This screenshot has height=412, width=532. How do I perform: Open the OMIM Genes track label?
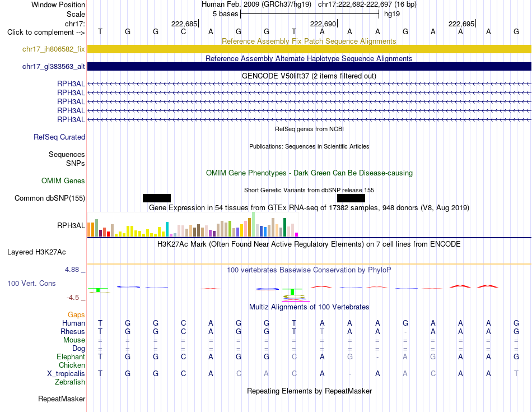coord(63,180)
